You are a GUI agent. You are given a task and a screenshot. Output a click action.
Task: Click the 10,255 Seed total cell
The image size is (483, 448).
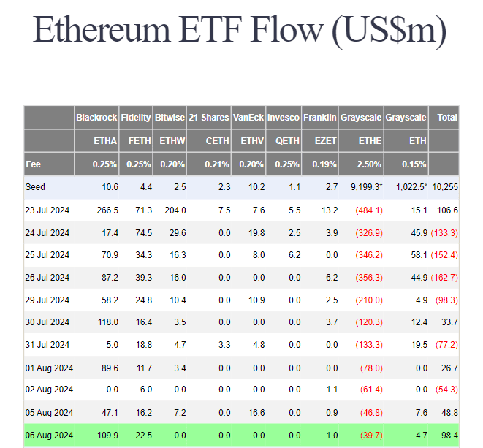pos(444,187)
